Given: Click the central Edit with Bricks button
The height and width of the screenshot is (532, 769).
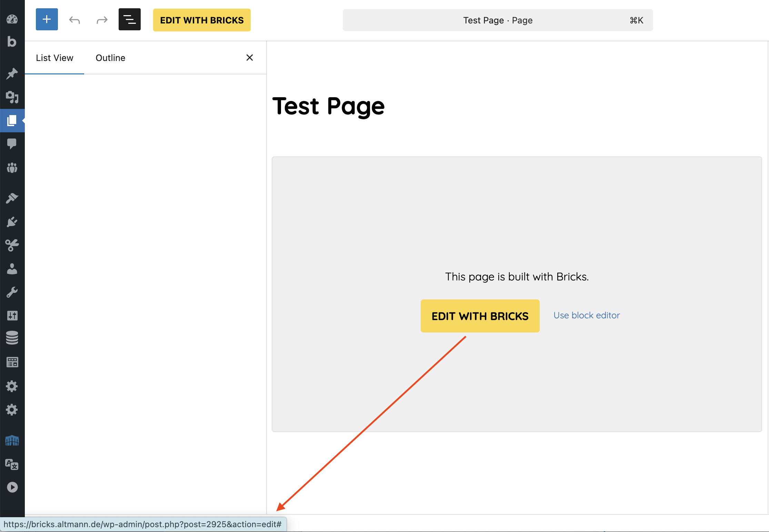Looking at the screenshot, I should [x=480, y=316].
